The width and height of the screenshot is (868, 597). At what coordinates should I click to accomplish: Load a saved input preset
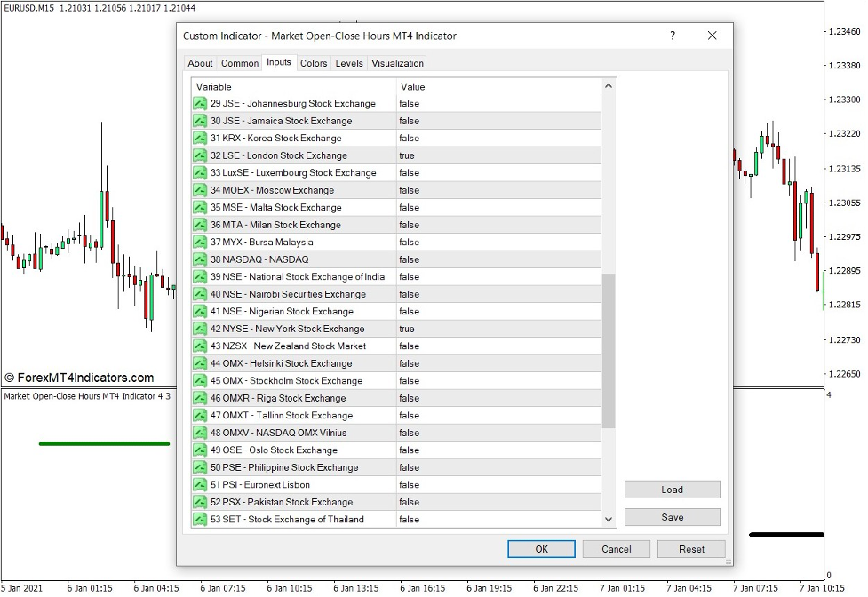coord(672,490)
